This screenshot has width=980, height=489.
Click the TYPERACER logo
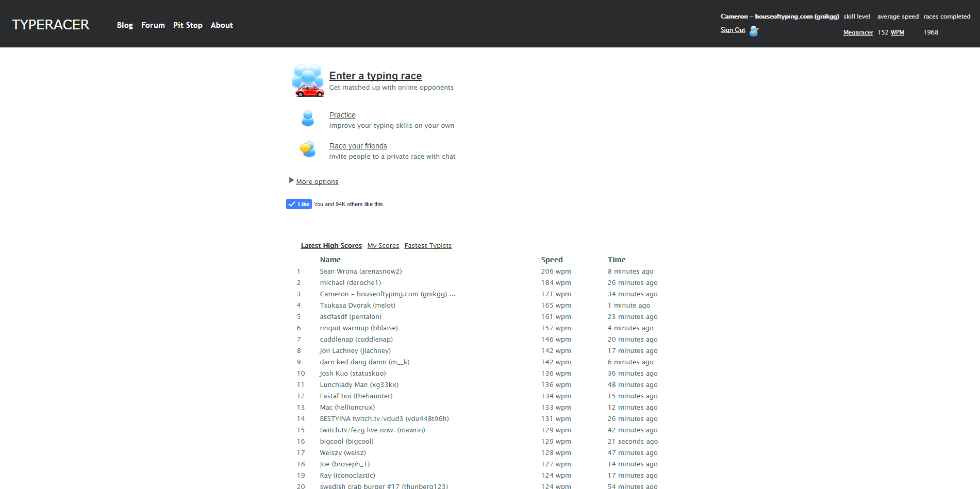(51, 24)
